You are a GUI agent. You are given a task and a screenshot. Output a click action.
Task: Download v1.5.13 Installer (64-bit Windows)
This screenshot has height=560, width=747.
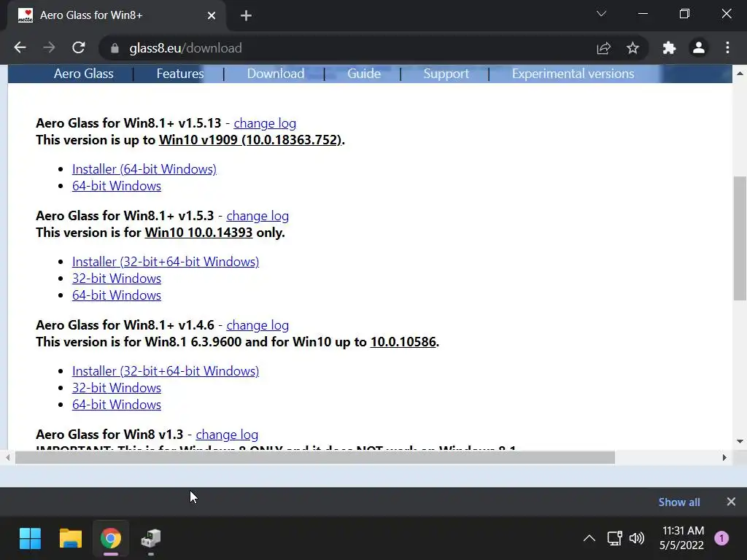point(144,169)
